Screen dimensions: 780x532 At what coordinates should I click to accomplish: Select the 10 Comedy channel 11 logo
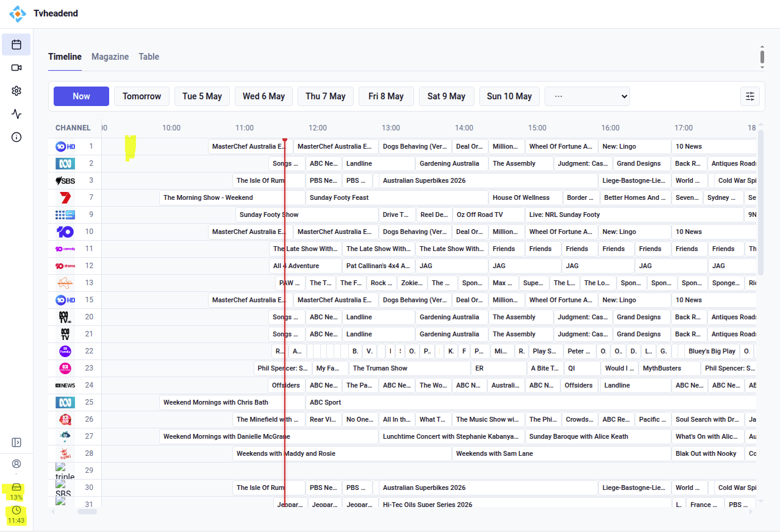65,249
